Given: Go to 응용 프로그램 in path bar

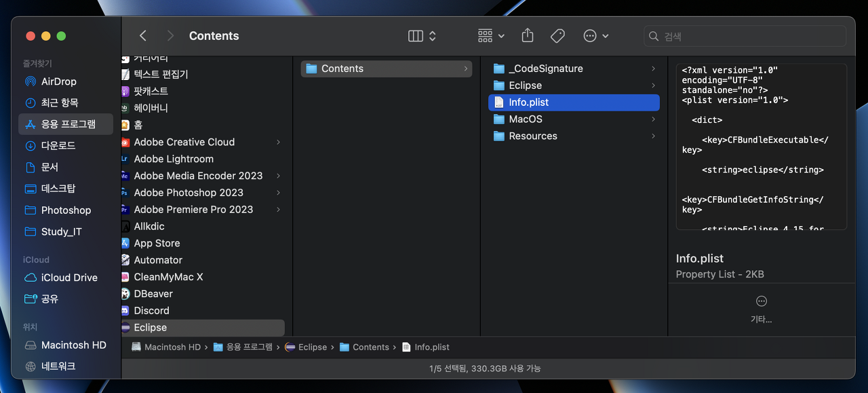Looking at the screenshot, I should (x=243, y=347).
